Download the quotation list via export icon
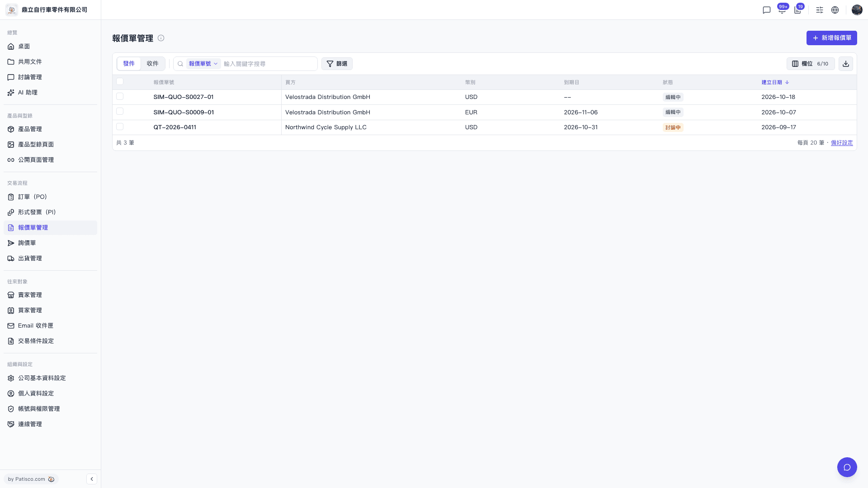 (846, 64)
